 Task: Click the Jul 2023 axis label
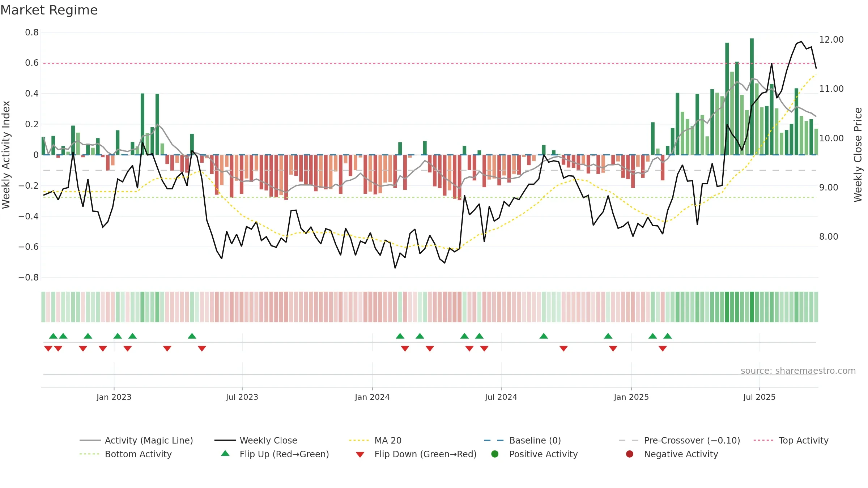pos(242,397)
